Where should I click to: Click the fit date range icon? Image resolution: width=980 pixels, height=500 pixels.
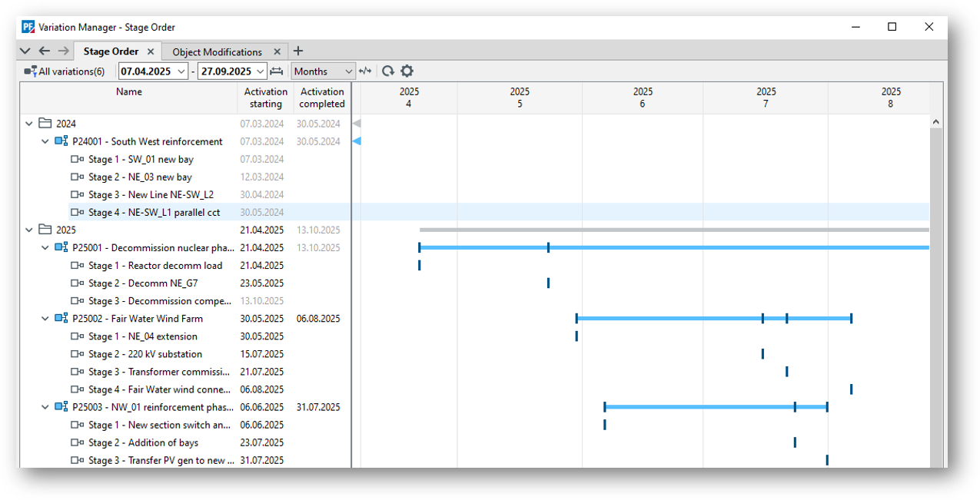coord(277,71)
